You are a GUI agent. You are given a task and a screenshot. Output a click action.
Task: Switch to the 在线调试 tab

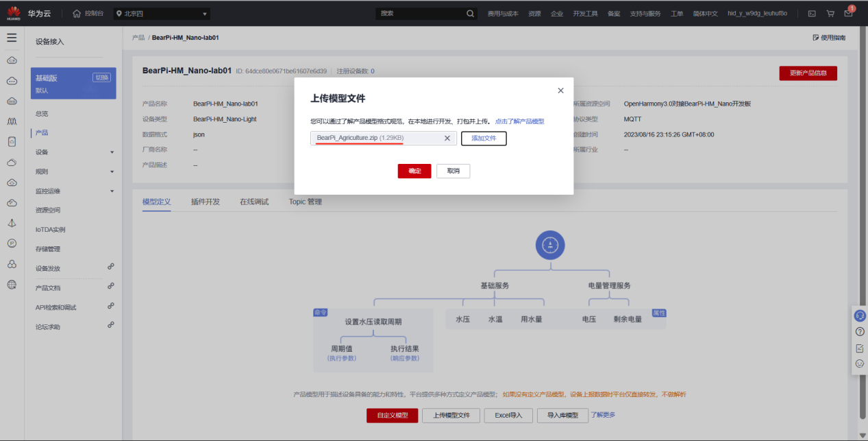coord(254,202)
